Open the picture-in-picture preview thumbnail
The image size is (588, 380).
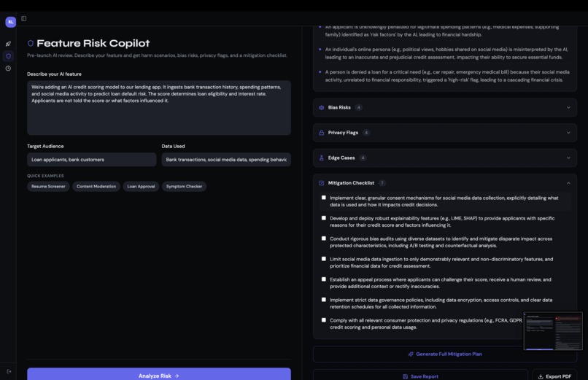[553, 331]
